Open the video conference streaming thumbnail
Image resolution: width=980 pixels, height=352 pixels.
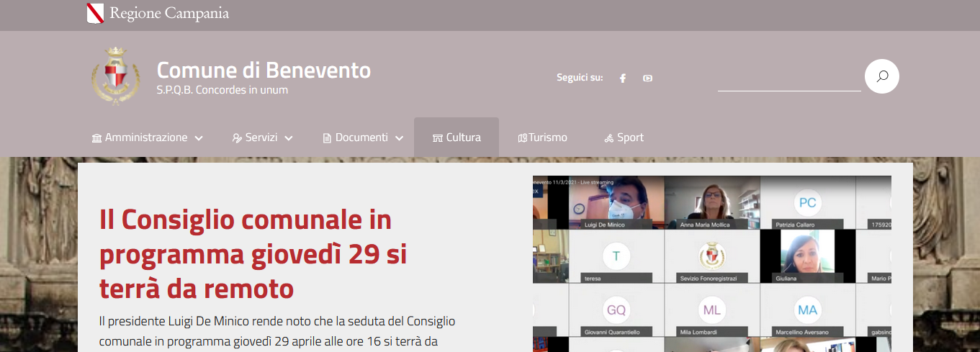click(712, 264)
